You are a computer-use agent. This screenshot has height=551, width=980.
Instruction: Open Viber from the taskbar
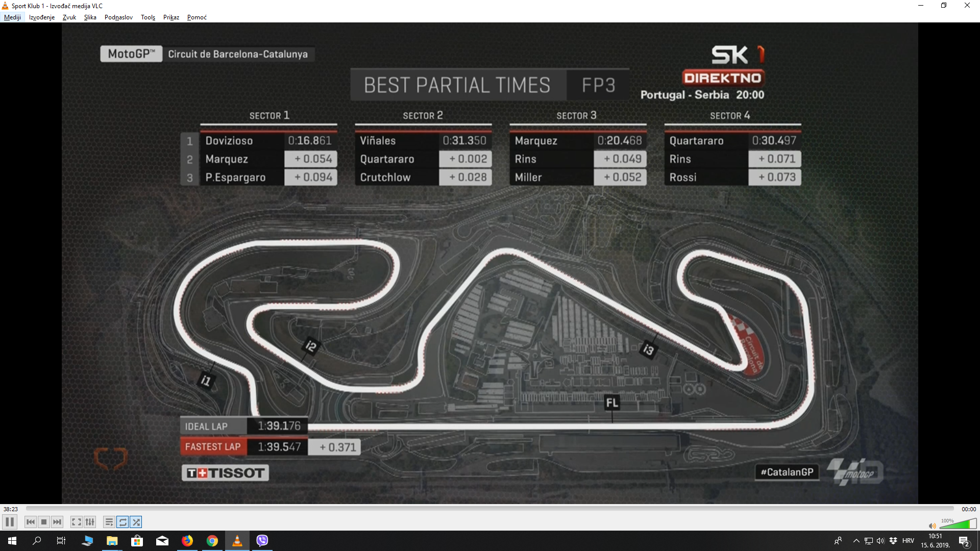click(262, 541)
